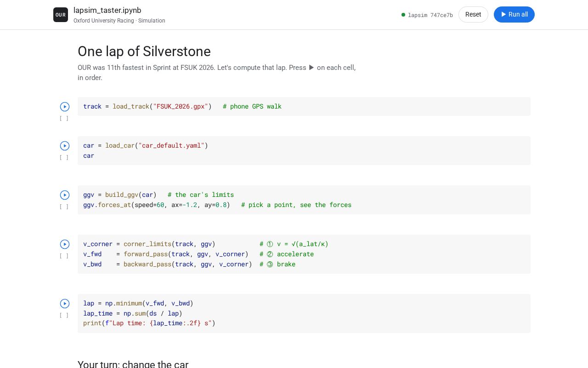Screen dimensions: 588x368
Task: Run the lap_time print cell
Action: coord(65,304)
